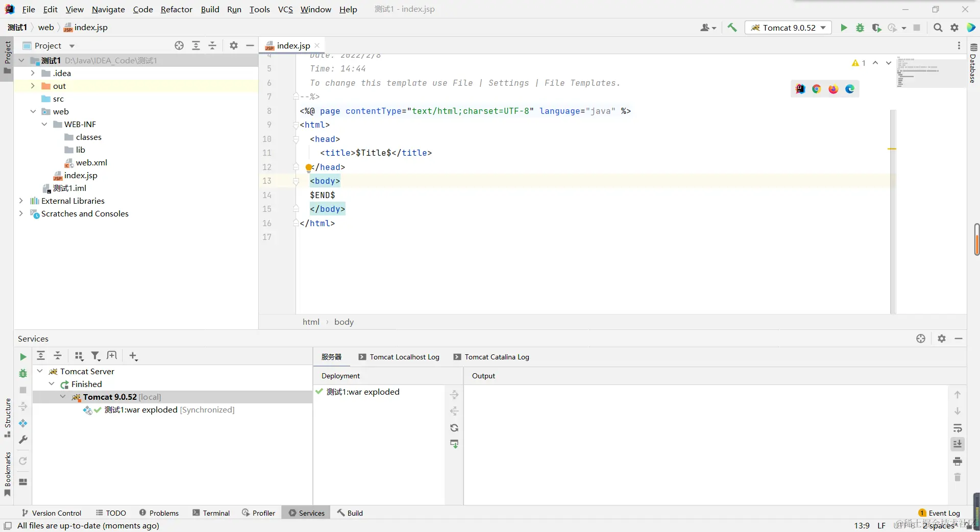Open Version Control tool window
Screen dimensions: 980x532
click(52, 513)
